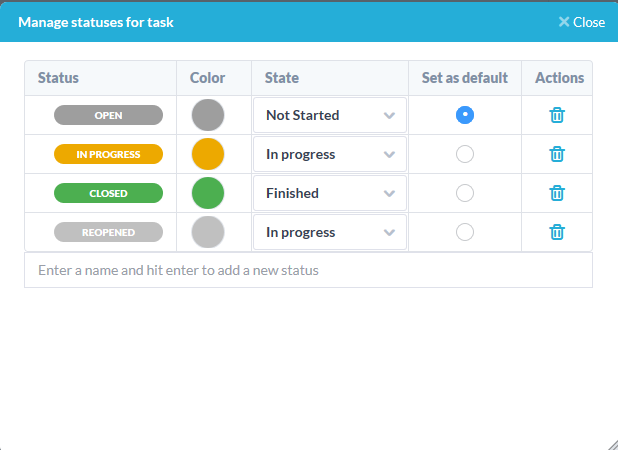Remove the CLOSED status via trash icon
Screen dimensions: 618x450
point(557,193)
